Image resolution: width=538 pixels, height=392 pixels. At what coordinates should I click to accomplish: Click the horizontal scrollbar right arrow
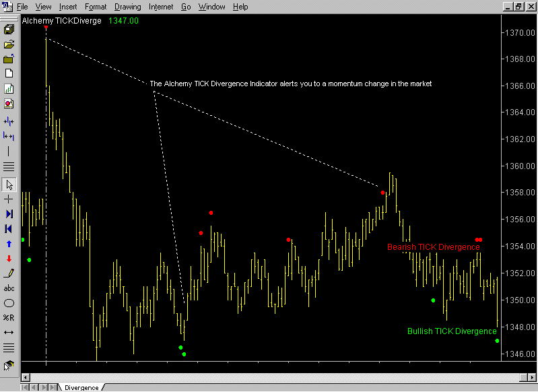531,377
